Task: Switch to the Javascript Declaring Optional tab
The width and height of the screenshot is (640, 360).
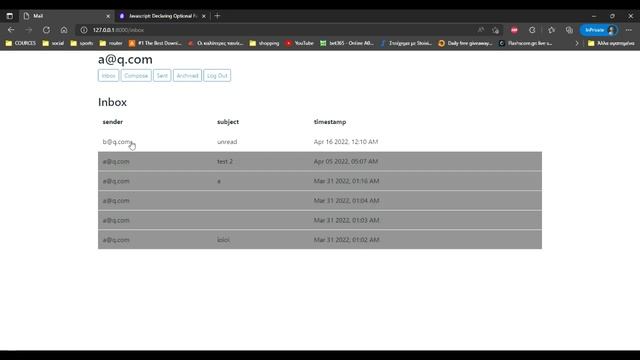Action: click(x=162, y=16)
